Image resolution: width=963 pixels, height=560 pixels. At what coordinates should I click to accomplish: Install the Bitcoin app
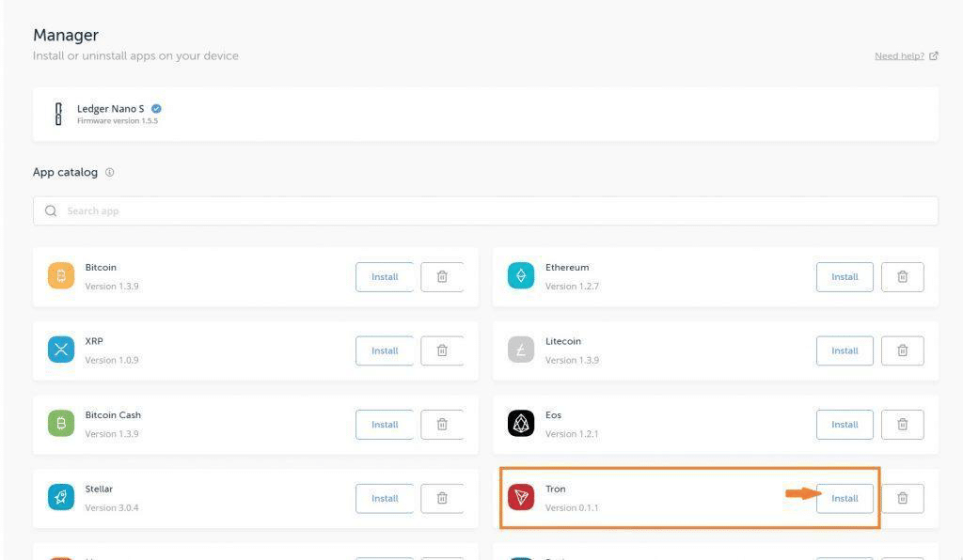click(385, 277)
